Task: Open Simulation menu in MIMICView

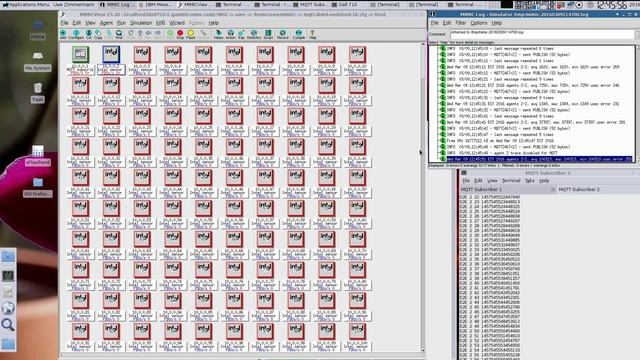Action: pos(141,23)
